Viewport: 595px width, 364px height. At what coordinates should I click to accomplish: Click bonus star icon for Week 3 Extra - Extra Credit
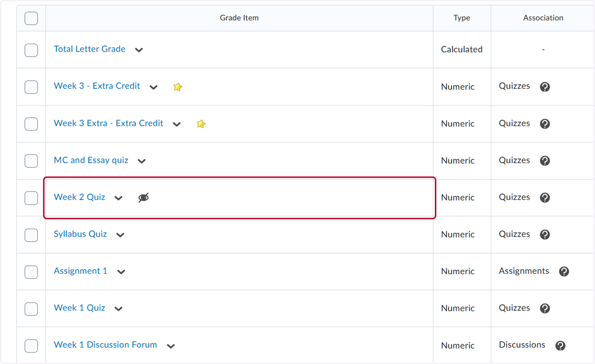tap(201, 124)
